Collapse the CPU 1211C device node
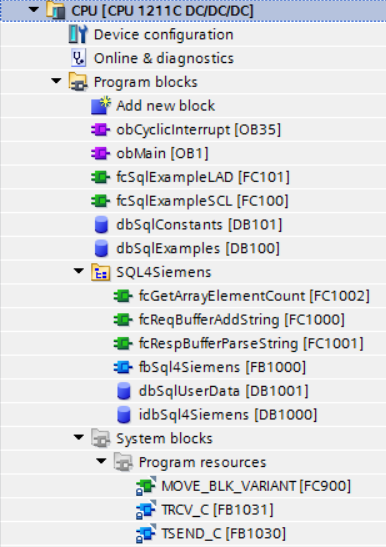The image size is (386, 547). (34, 9)
